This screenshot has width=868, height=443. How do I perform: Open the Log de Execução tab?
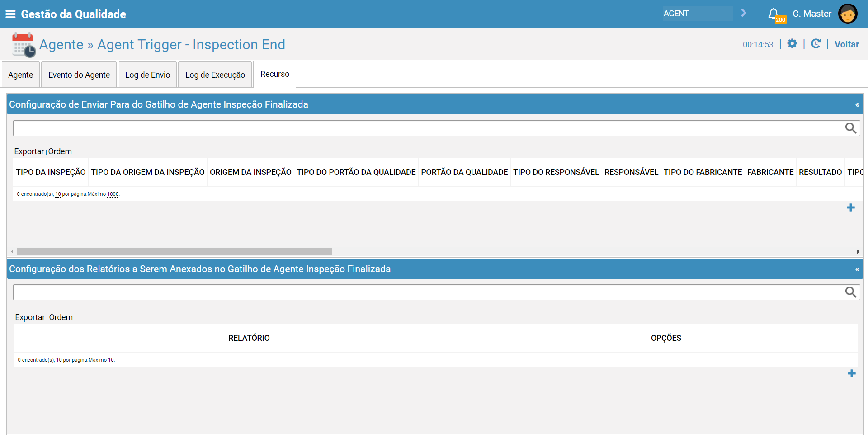(x=215, y=75)
